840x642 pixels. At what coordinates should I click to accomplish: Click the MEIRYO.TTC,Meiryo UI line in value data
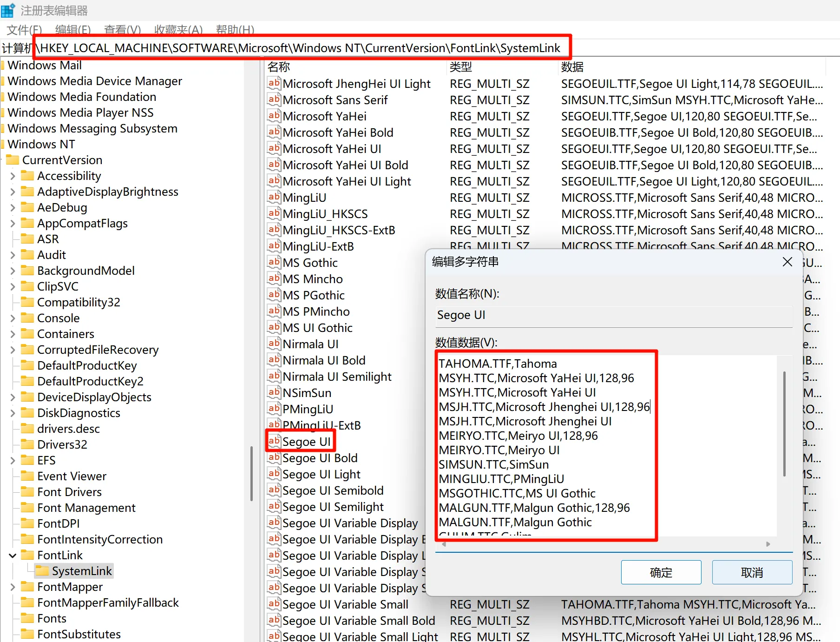(x=499, y=450)
